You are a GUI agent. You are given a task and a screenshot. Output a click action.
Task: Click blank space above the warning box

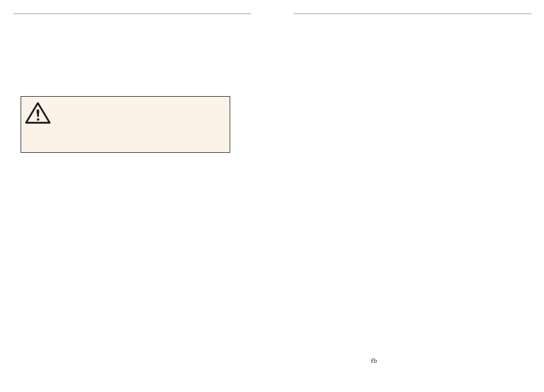(132, 56)
